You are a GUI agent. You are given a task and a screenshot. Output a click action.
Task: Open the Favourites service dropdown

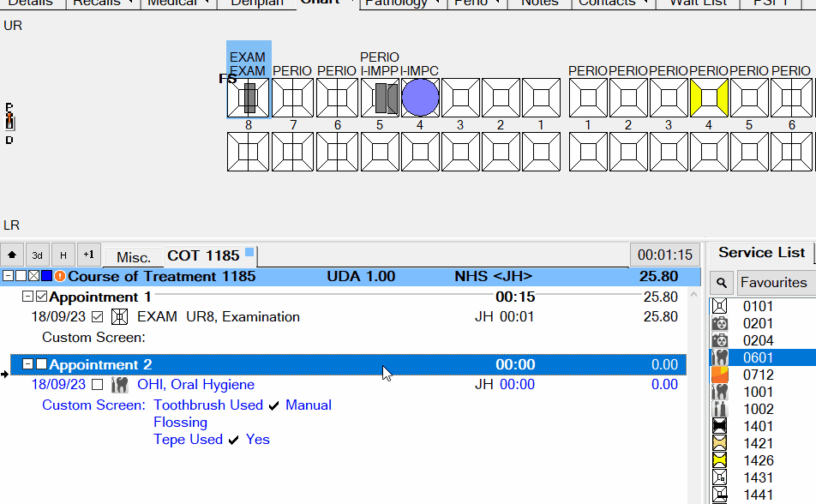point(777,283)
